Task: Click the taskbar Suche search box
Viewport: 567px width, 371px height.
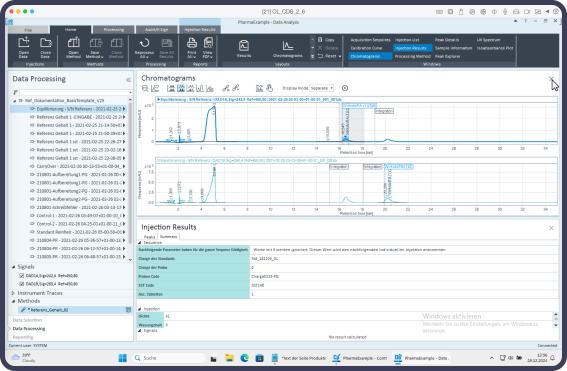Action: [169, 358]
